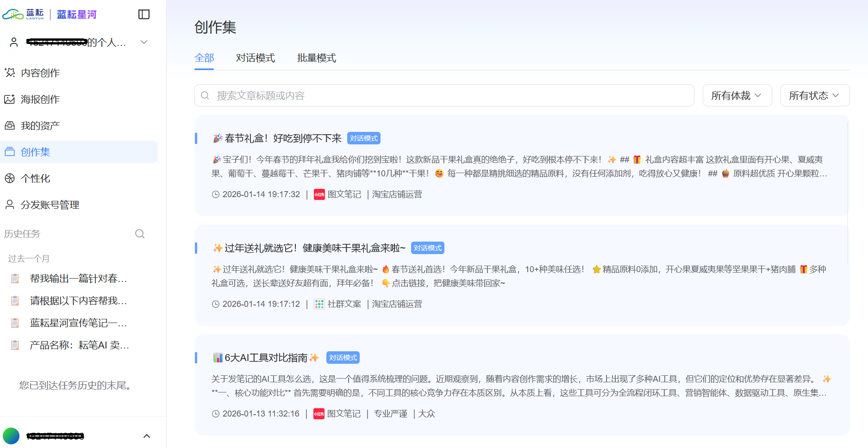Screen dimensions: 868x448
Task: Click the 社群文案 grid icon on the 过年送礼 card
Action: (x=319, y=304)
